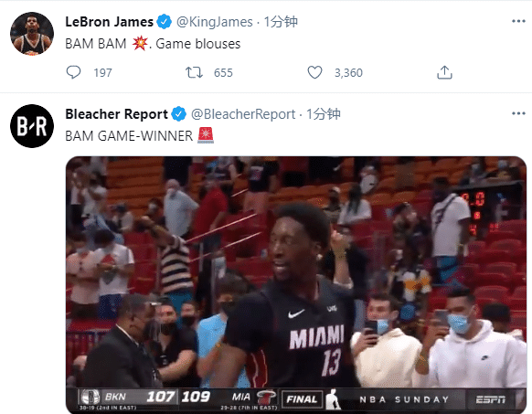Retweet LeBron James's BAM BAM tweet
532x414 pixels.
(x=194, y=72)
